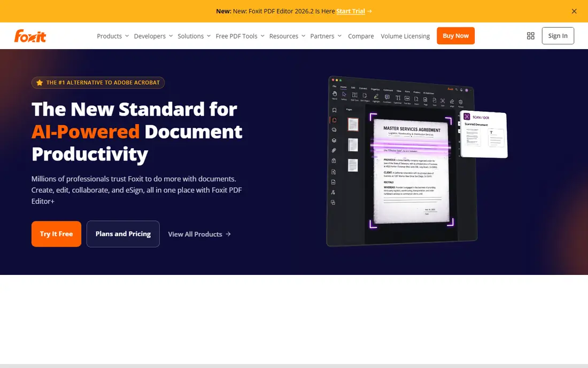Click the banner text 'Foxit PDF Editor 2026.2 Is Here'
The image size is (588, 368).
click(292, 11)
